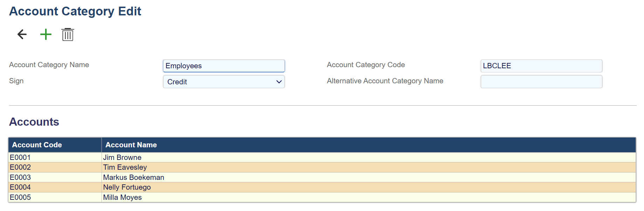
Task: Click the Alternative Account Category Name field
Action: 541,82
